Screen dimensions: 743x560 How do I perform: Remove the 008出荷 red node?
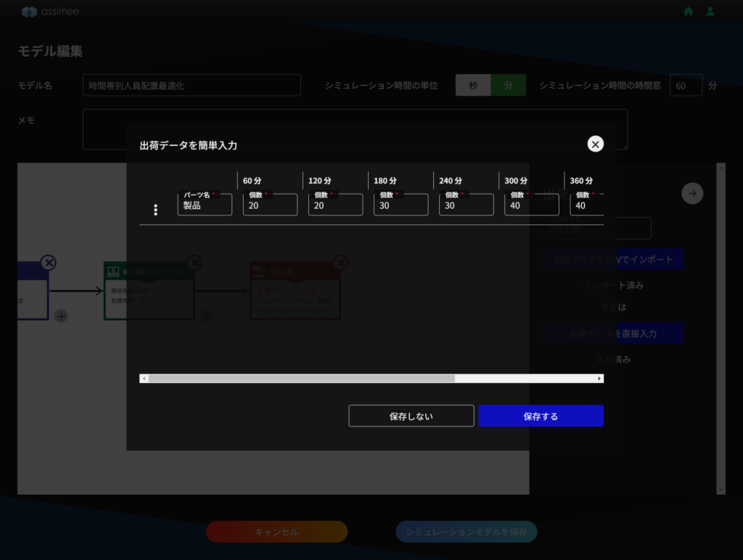click(x=341, y=263)
